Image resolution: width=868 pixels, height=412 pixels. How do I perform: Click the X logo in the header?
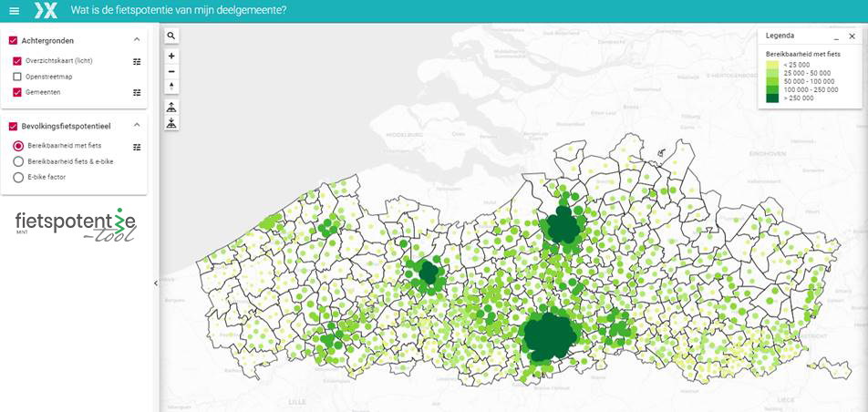click(46, 11)
